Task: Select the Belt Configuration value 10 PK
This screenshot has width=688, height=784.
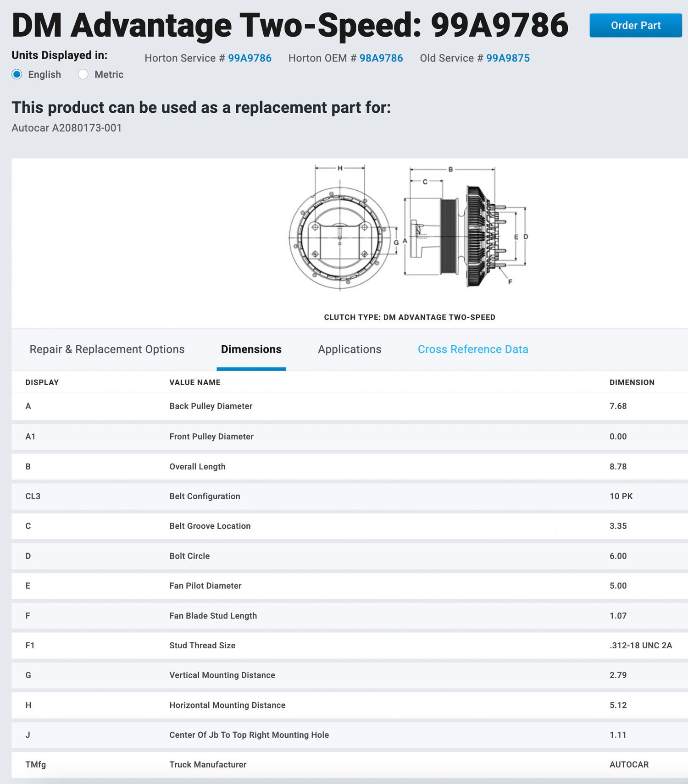Action: (621, 497)
